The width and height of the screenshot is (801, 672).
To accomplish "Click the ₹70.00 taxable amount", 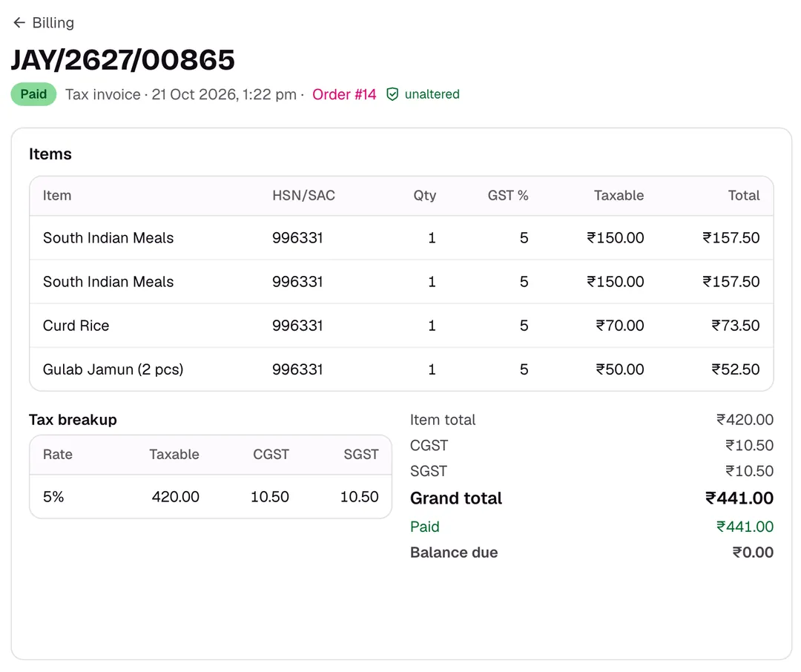I will (x=619, y=326).
